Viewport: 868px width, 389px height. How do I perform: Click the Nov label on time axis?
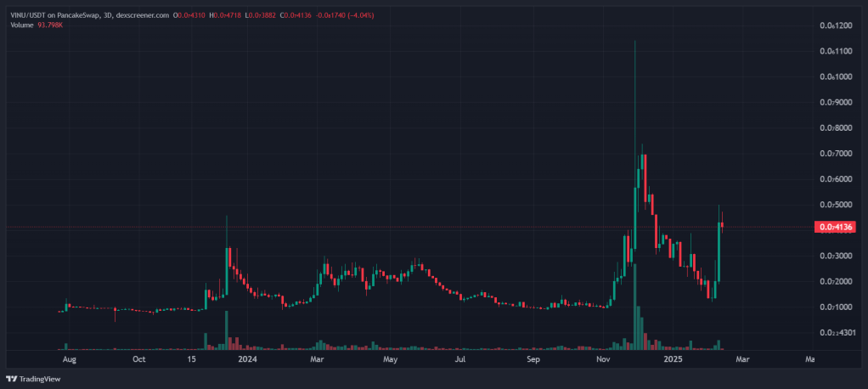pyautogui.click(x=603, y=360)
